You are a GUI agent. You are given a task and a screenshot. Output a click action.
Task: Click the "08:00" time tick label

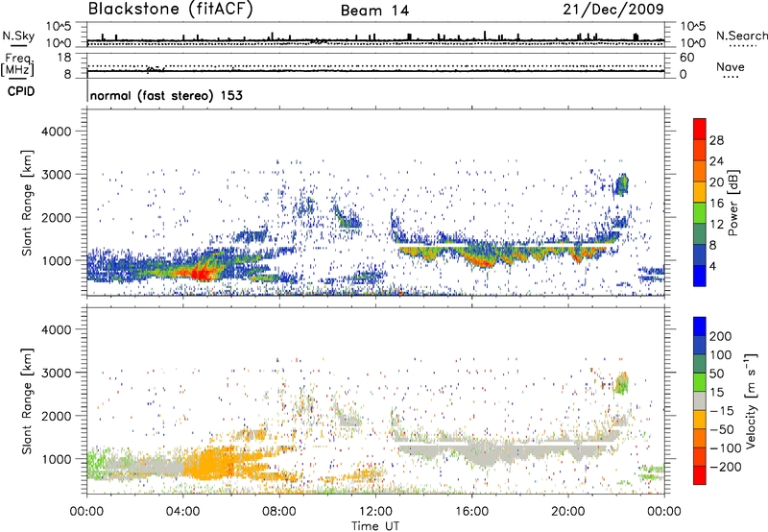click(279, 512)
